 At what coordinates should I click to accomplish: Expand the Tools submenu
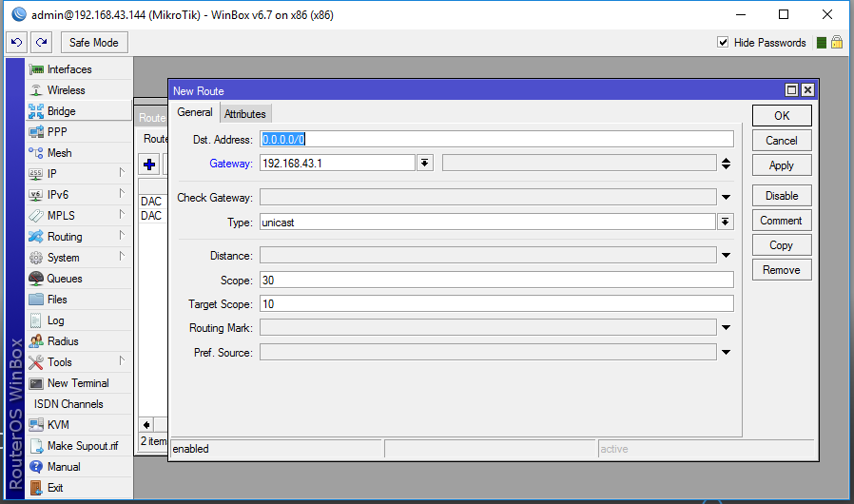click(x=122, y=360)
